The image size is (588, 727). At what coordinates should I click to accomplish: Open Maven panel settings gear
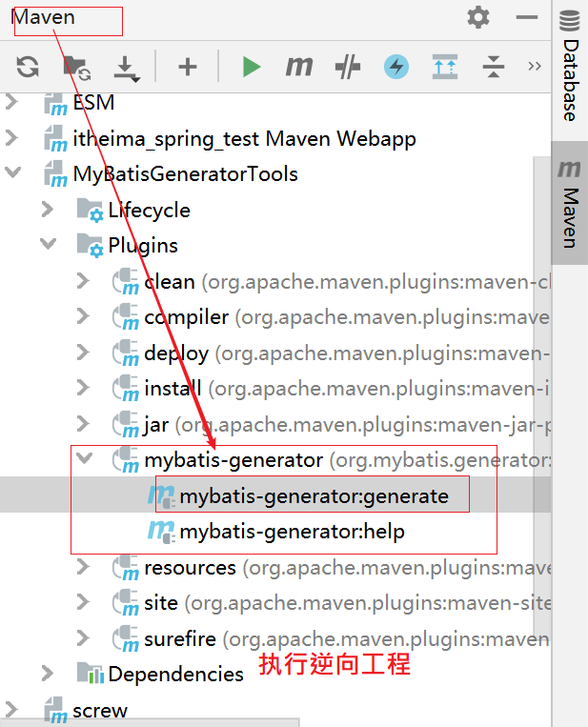pyautogui.click(x=478, y=17)
